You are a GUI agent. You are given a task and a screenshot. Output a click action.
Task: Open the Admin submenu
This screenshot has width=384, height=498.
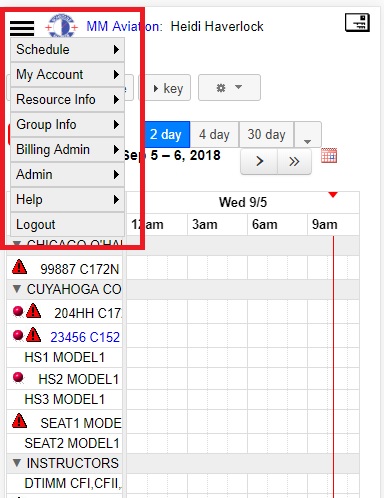click(x=67, y=174)
